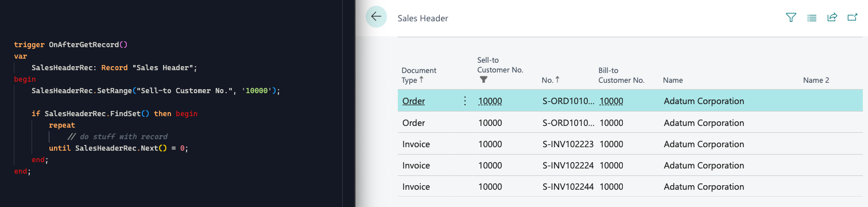Image resolution: width=868 pixels, height=207 pixels.
Task: Go back with the arrow button
Action: 376,17
